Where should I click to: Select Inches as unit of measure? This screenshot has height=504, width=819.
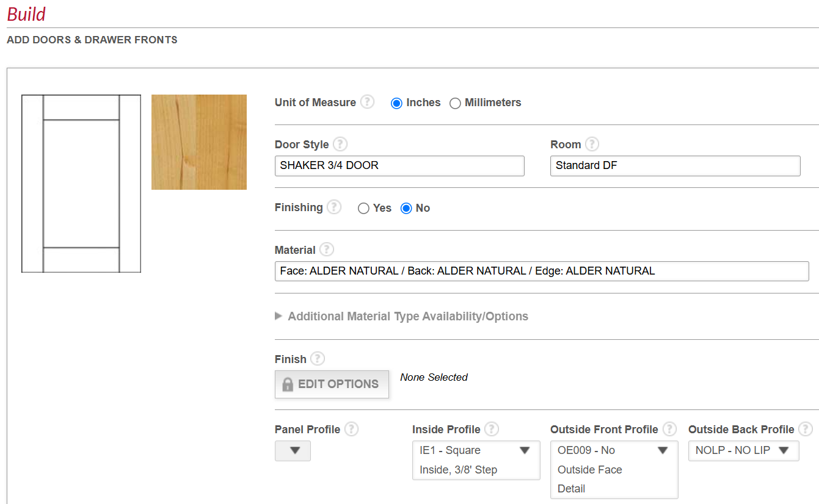pos(396,103)
